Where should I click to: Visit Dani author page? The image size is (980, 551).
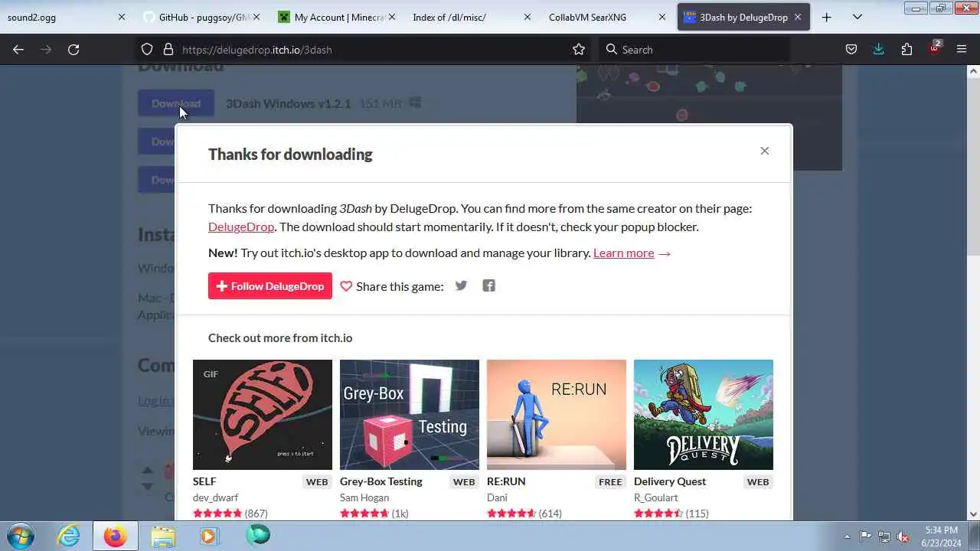(498, 497)
